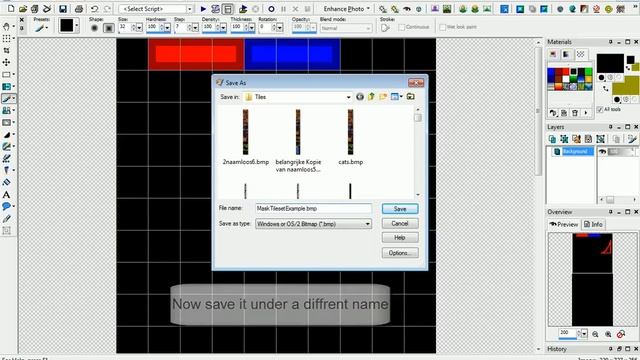Click the Help button in dialog
The height and width of the screenshot is (360, 640).
[400, 238]
